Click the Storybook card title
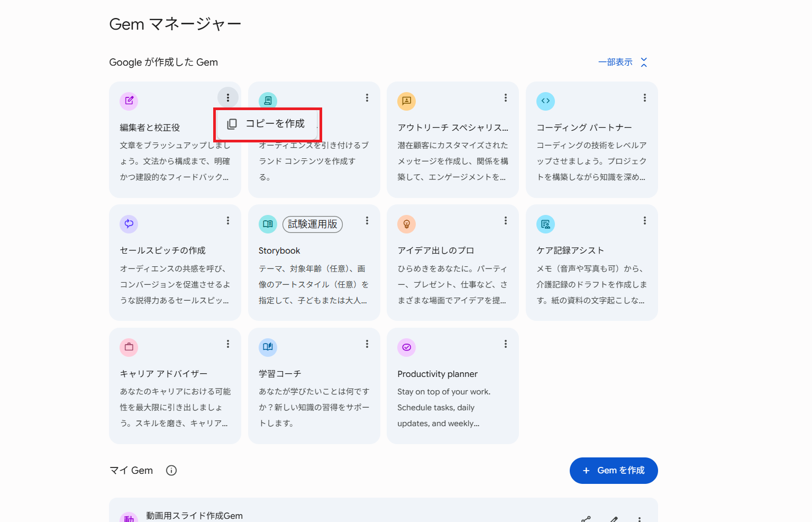The height and width of the screenshot is (522, 812). (x=279, y=250)
